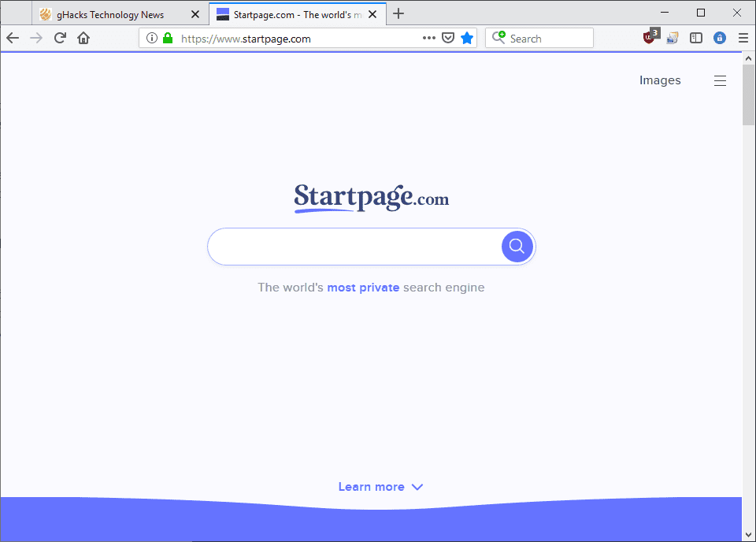Close the Firefox window

click(737, 13)
